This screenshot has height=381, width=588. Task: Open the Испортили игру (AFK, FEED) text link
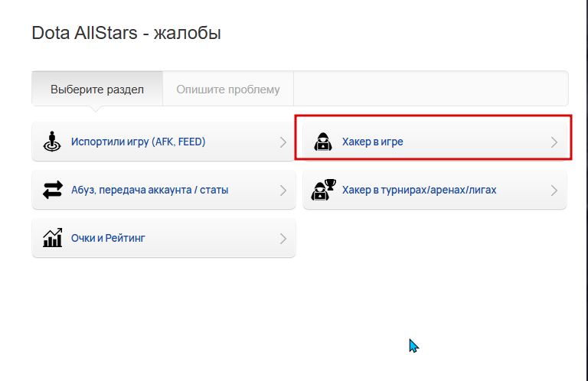tap(139, 142)
